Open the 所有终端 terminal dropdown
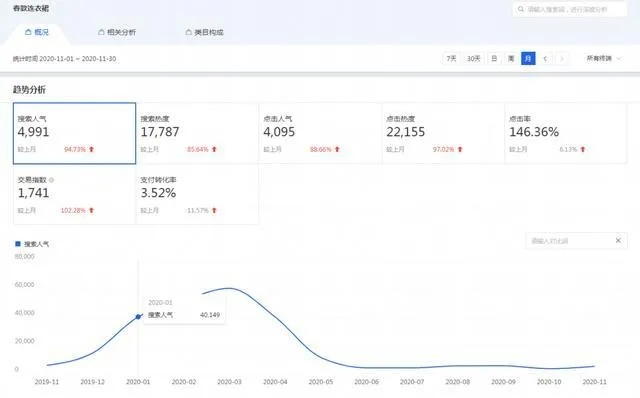The image size is (640, 398). [x=603, y=59]
